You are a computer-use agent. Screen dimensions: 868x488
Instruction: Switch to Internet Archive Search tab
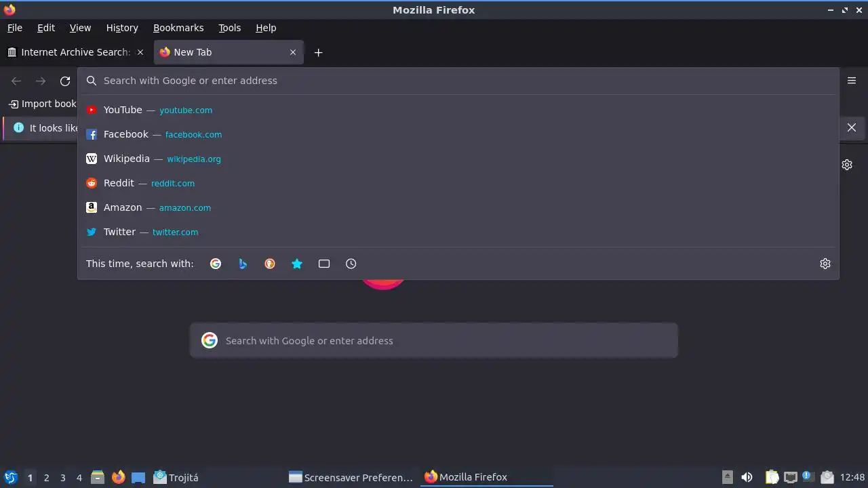click(76, 52)
